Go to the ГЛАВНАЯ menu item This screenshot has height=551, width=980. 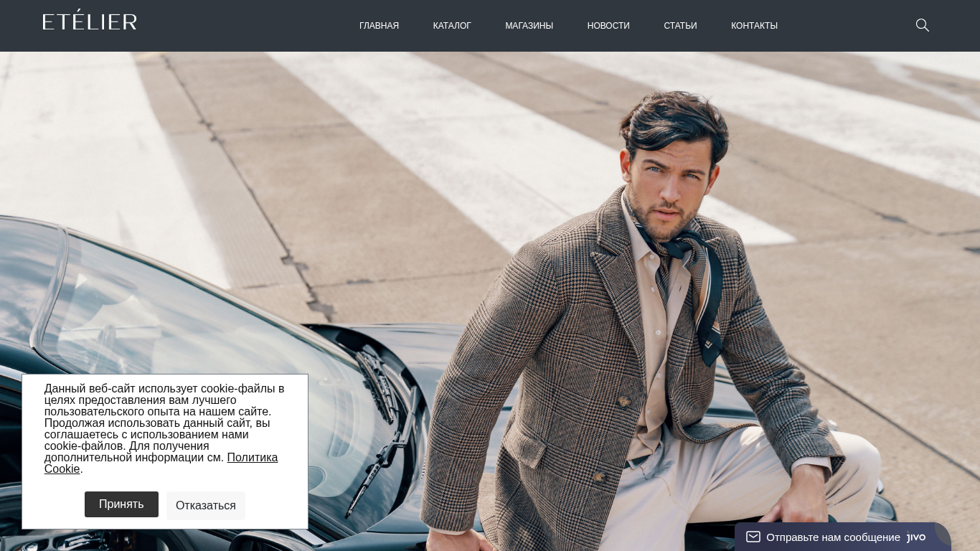click(x=379, y=26)
